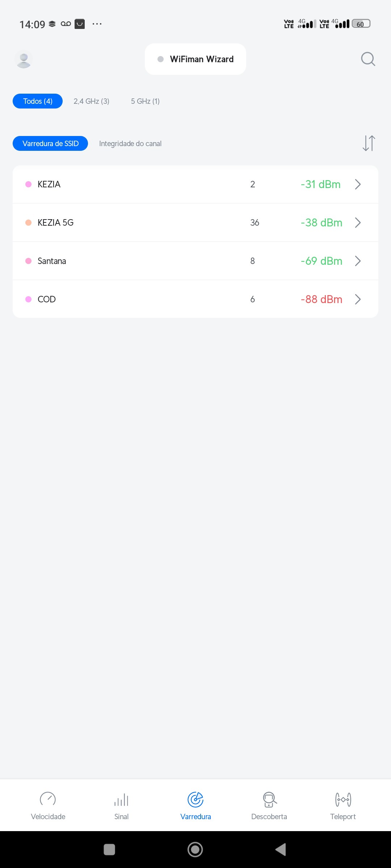The image size is (391, 868).
Task: Expand KEZIA 5G details chevron
Action: tap(358, 223)
